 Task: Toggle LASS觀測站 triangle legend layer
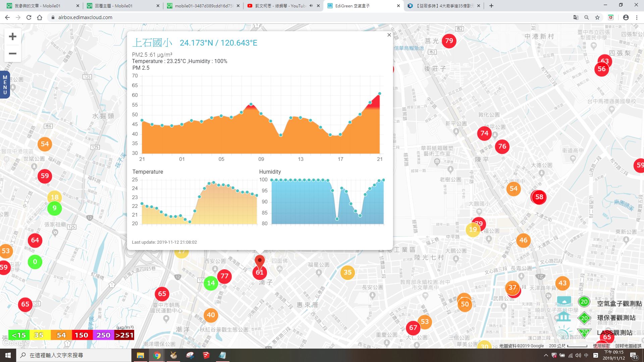coord(584,333)
